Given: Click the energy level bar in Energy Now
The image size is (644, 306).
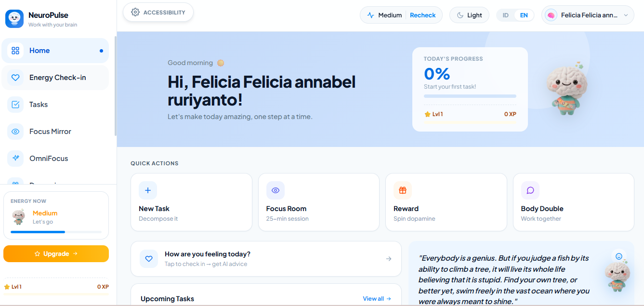Looking at the screenshot, I should [56, 232].
